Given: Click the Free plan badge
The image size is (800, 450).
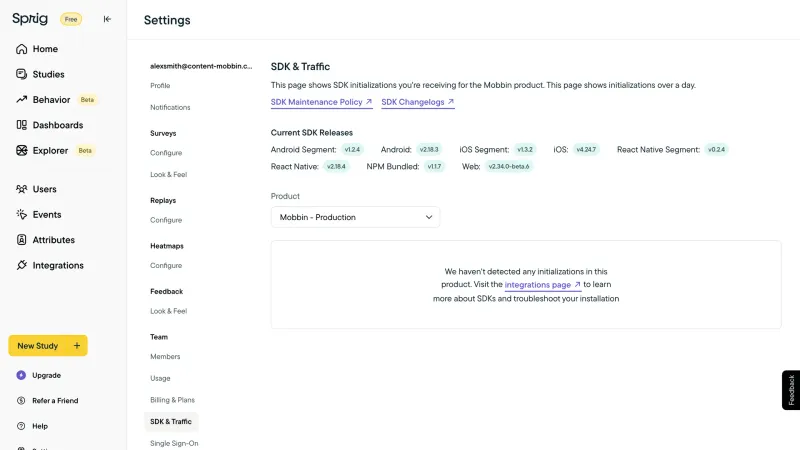Looking at the screenshot, I should pos(71,19).
